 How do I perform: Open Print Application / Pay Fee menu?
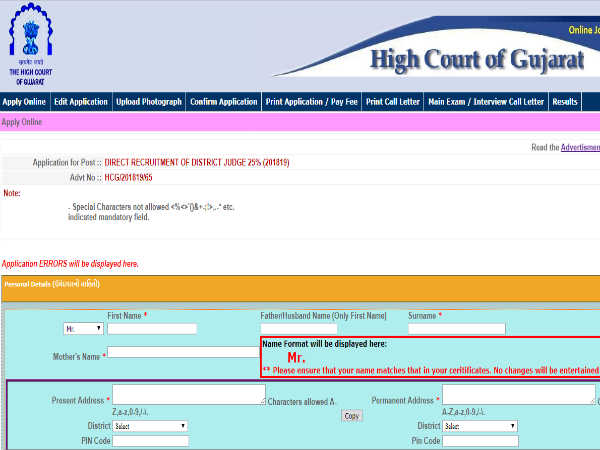(x=311, y=102)
